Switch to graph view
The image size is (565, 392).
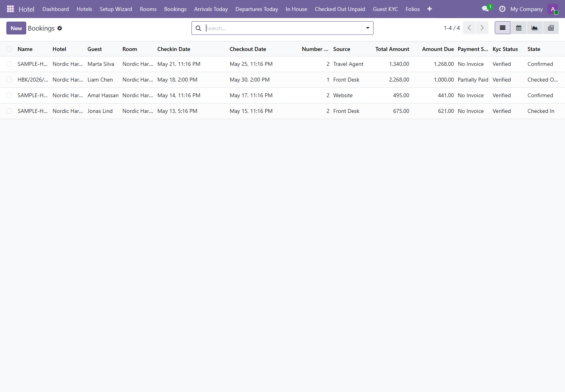coord(535,28)
